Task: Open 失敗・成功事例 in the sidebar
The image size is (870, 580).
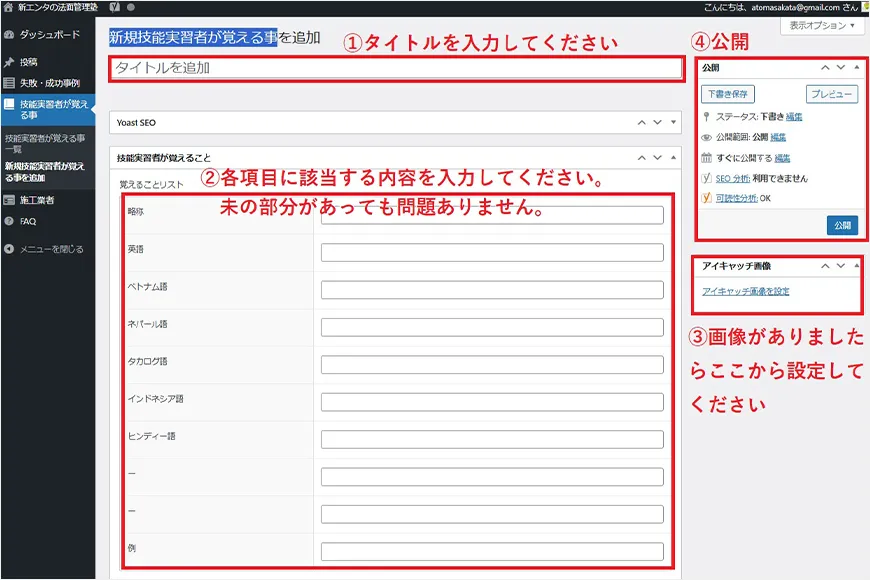Action: [49, 83]
